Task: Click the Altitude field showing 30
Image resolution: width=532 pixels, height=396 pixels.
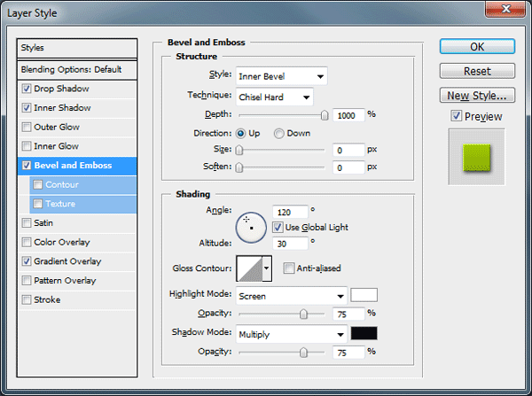Action: pyautogui.click(x=291, y=244)
